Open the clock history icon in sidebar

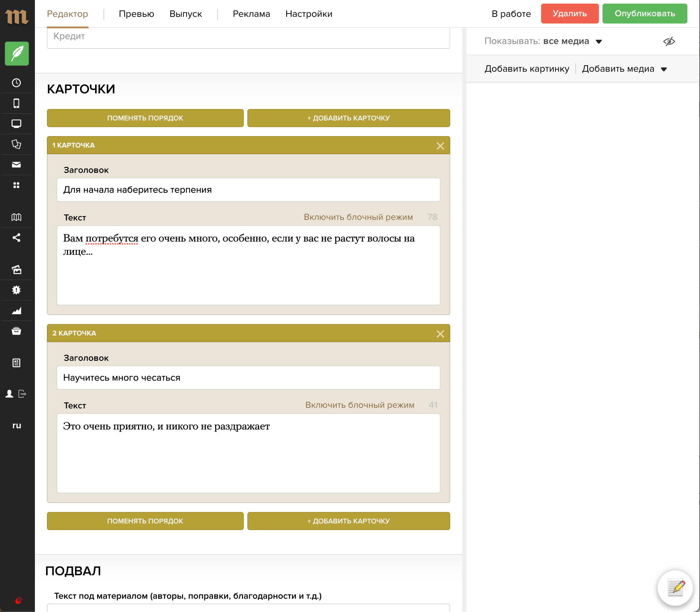click(16, 83)
